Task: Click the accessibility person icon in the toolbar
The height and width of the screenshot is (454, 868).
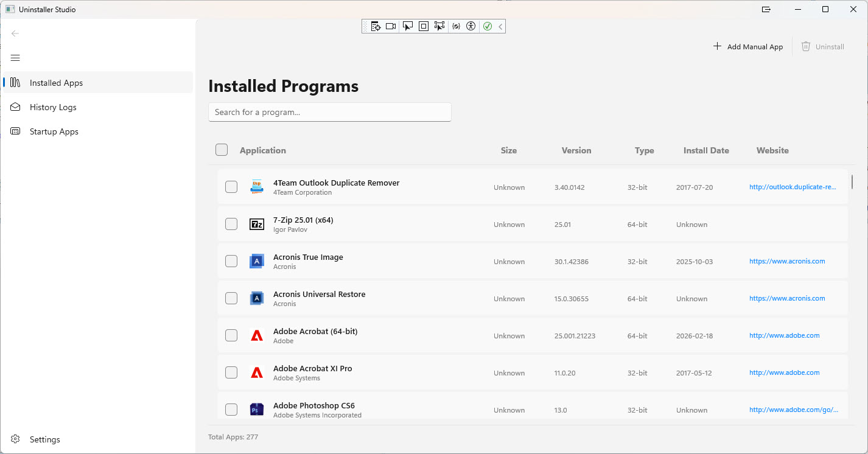Action: [471, 26]
